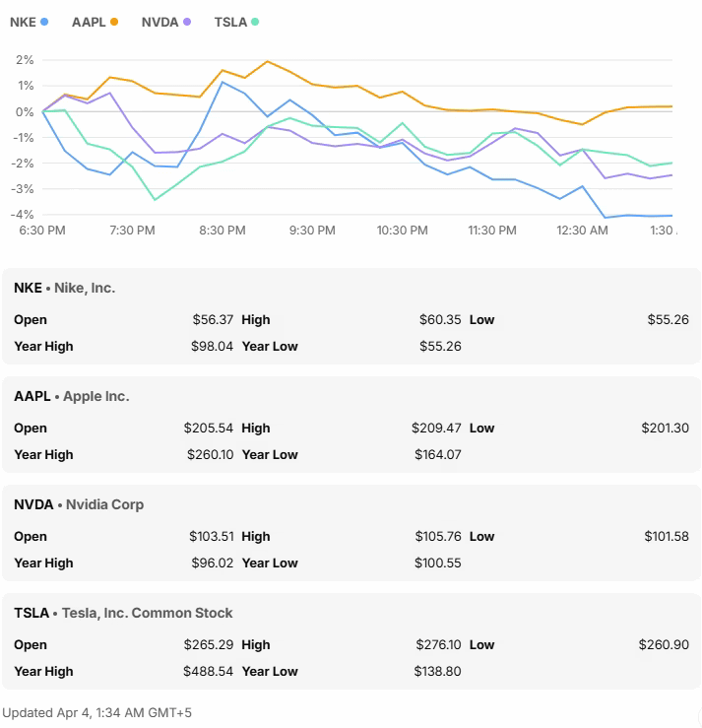Click the NVDA legend label
The image size is (702, 728).
click(160, 23)
